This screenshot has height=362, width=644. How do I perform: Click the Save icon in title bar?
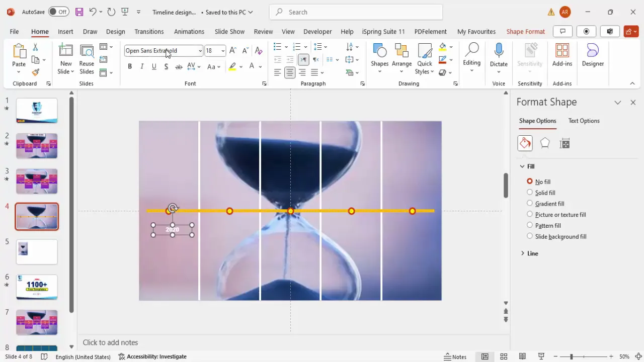click(x=79, y=12)
